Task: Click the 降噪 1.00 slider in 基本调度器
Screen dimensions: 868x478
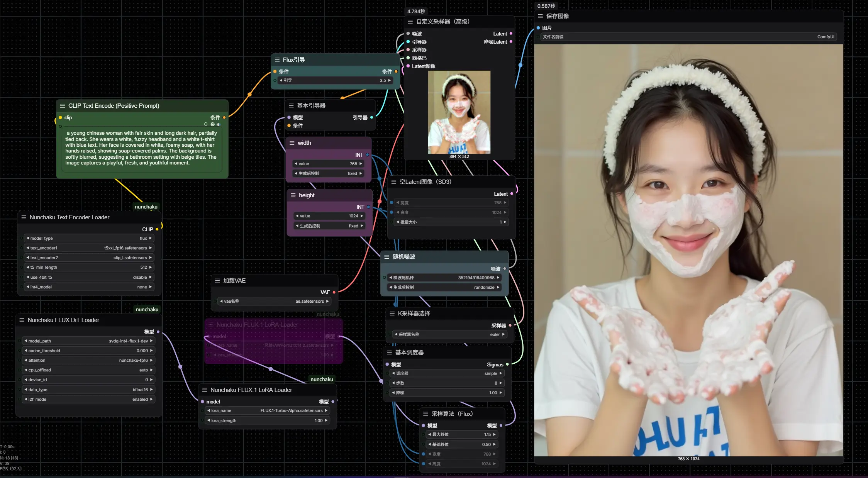Action: click(447, 393)
